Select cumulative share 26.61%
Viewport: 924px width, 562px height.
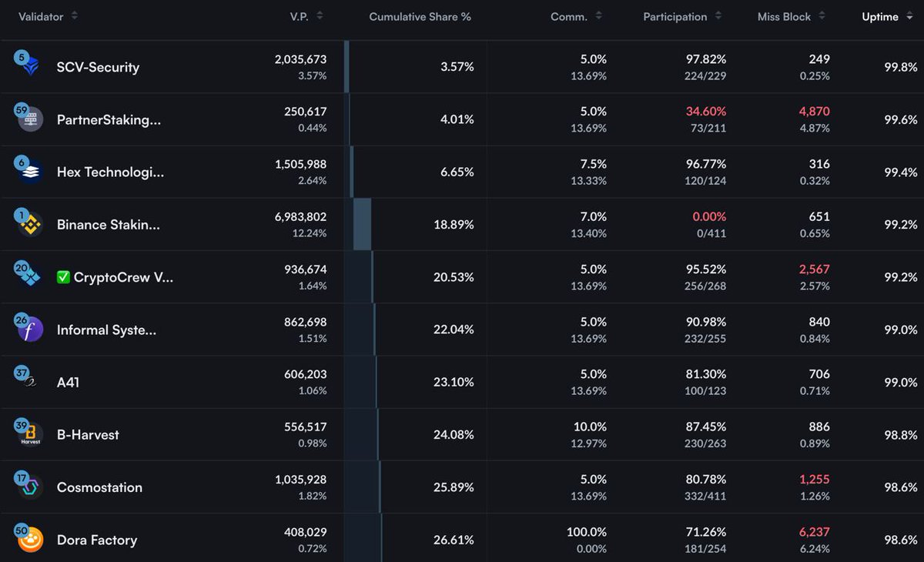(454, 540)
